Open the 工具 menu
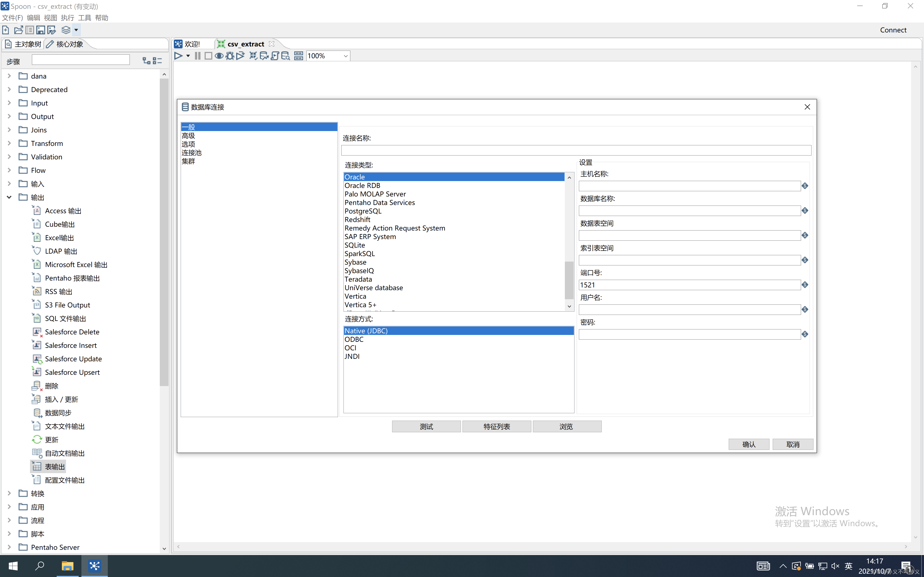The image size is (924, 577). [84, 18]
